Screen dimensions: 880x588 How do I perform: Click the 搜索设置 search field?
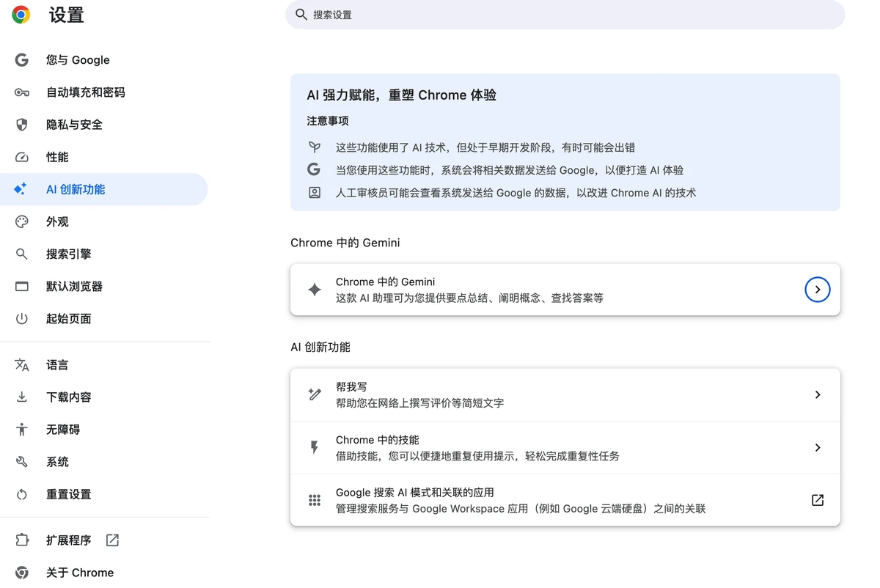565,15
